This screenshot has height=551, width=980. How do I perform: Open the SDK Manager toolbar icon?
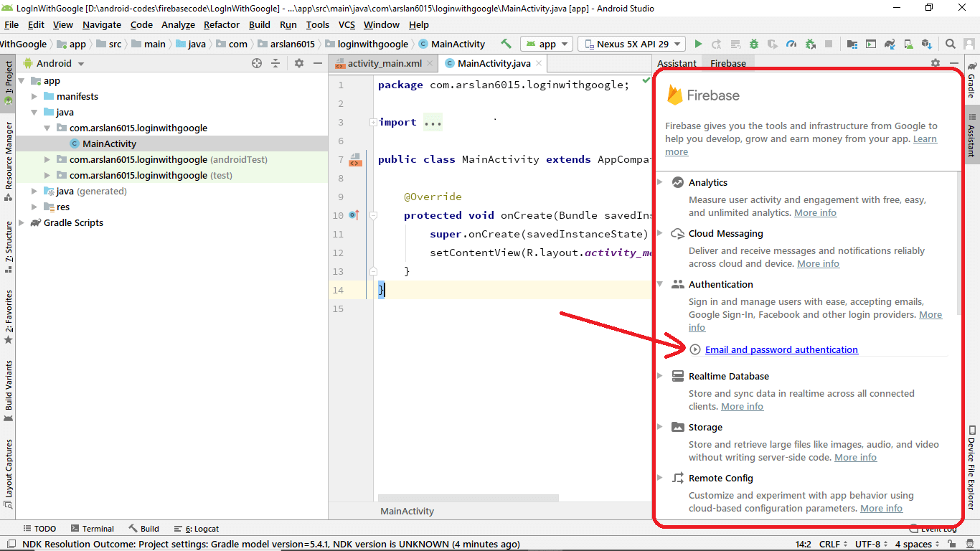click(926, 44)
